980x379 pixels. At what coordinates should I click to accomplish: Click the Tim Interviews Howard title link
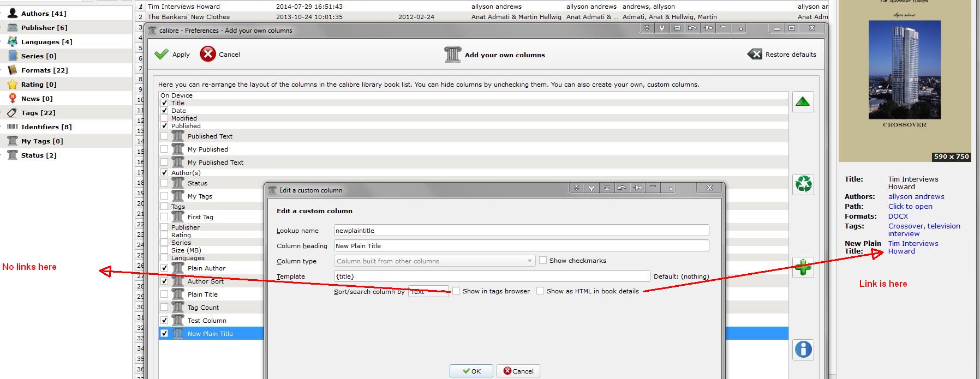pos(913,248)
